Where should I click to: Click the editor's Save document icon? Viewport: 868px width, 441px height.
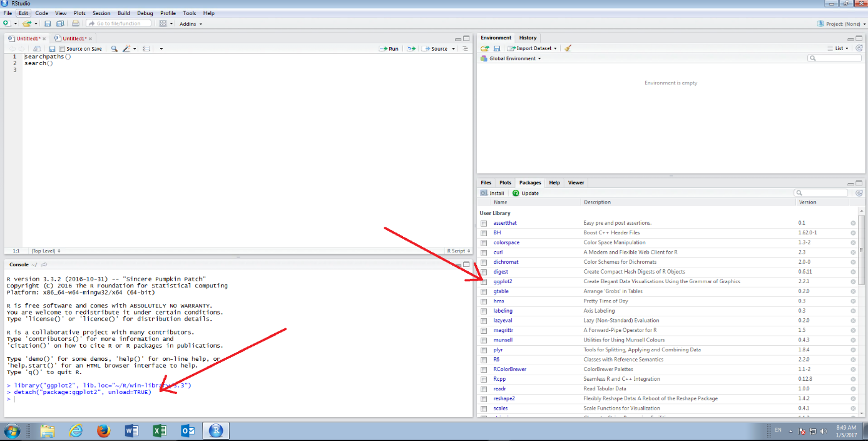pos(53,49)
